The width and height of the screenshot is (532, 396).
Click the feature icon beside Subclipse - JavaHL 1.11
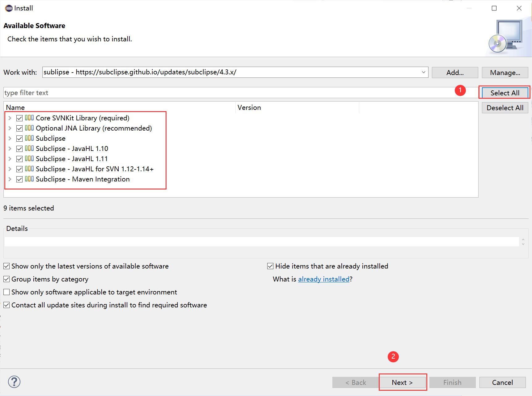[29, 158]
